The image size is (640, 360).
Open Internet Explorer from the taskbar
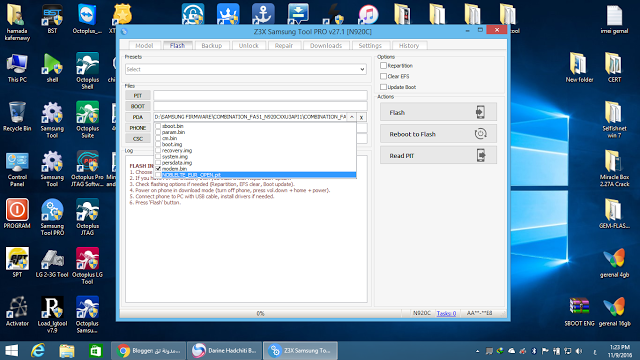(38, 351)
